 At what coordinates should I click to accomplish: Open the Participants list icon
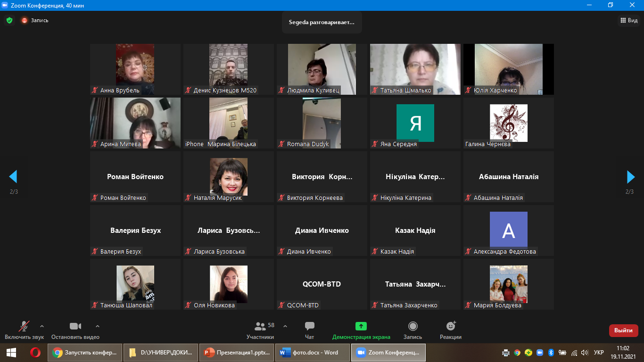pyautogui.click(x=260, y=326)
